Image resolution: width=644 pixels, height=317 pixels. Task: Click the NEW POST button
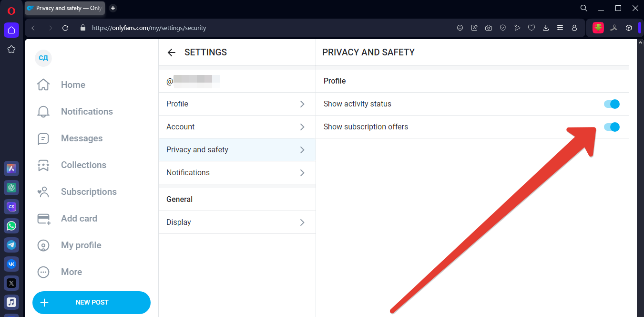[x=92, y=302]
